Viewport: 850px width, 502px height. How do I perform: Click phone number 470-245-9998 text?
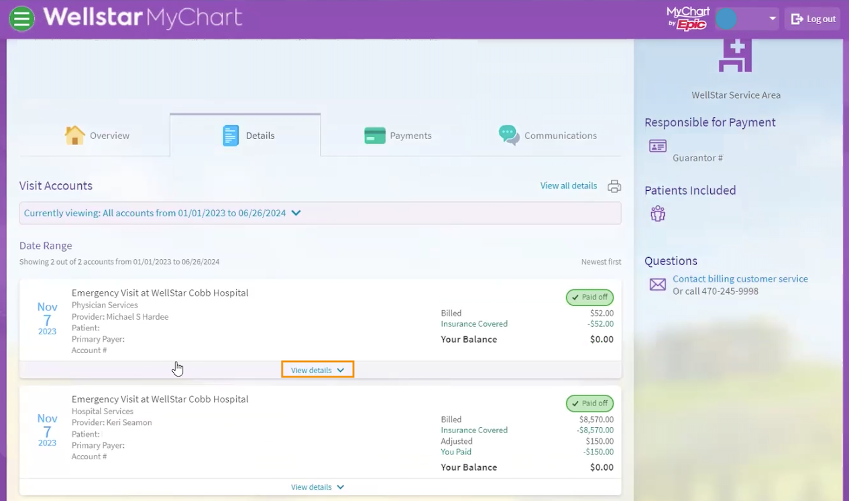(730, 291)
